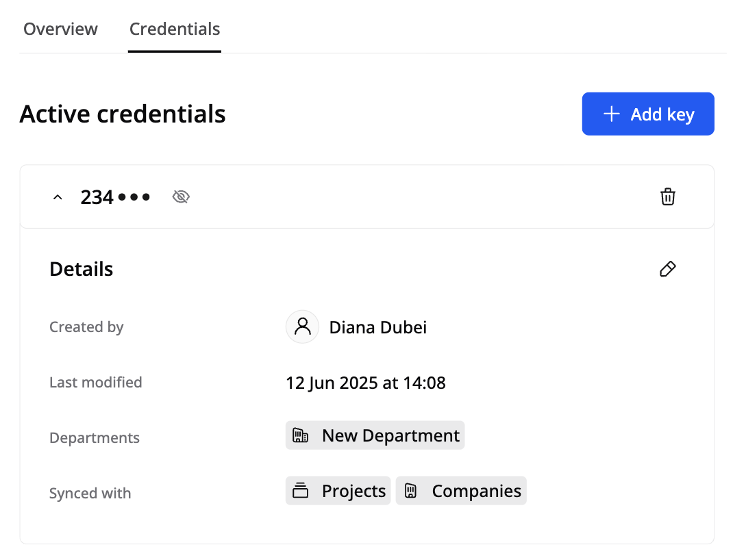Click the plus icon in Add key
The width and height of the screenshot is (733, 560).
click(x=611, y=114)
